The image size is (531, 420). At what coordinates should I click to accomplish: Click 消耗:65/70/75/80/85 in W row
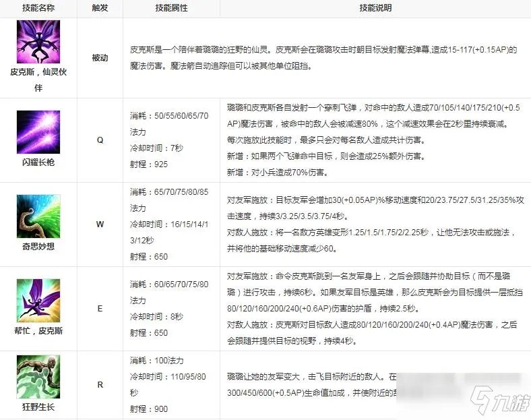tap(169, 192)
